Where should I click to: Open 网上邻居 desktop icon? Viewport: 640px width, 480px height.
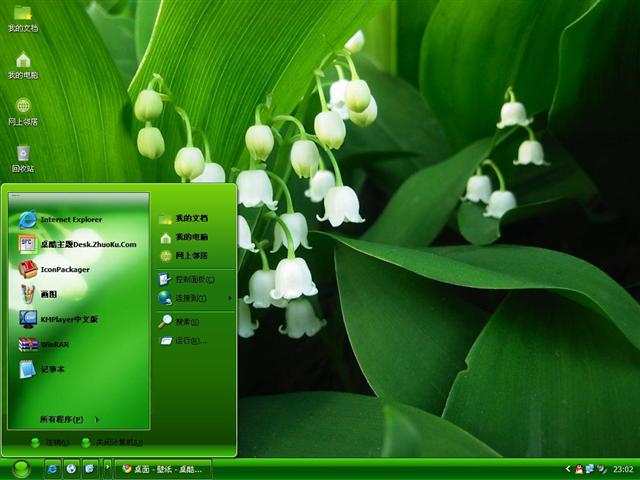point(23,111)
